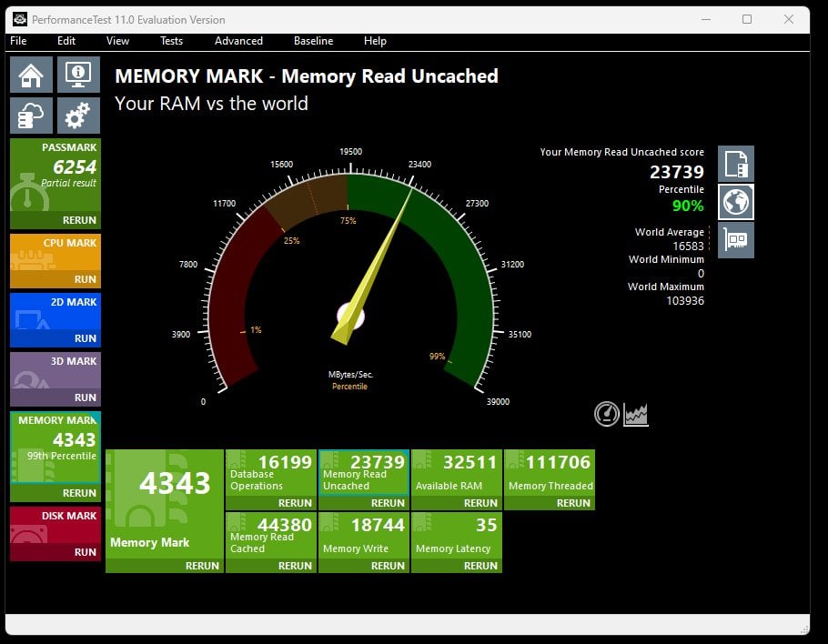828x644 pixels.
Task: Select the Memory Read Cached 44380 tile
Action: point(271,535)
